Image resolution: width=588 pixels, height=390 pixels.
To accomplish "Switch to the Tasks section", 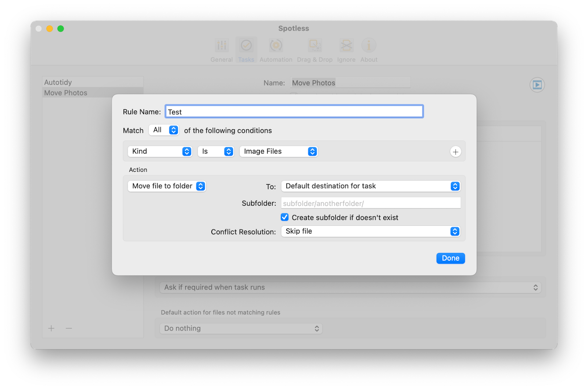I will click(x=246, y=49).
